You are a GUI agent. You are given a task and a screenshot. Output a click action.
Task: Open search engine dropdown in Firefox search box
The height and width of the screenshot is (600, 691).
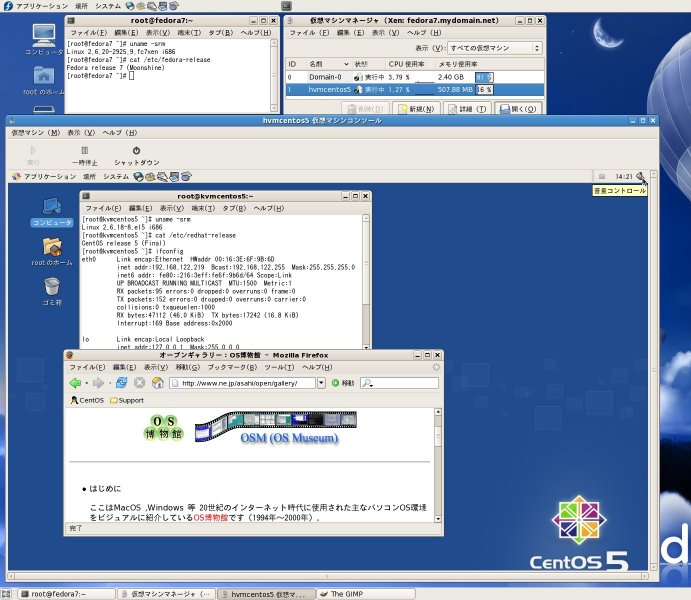(x=368, y=383)
